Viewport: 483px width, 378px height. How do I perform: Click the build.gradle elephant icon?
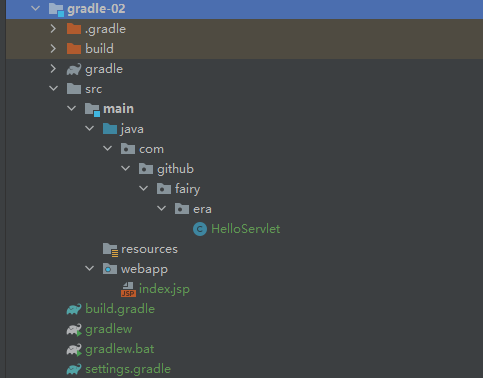pos(74,309)
